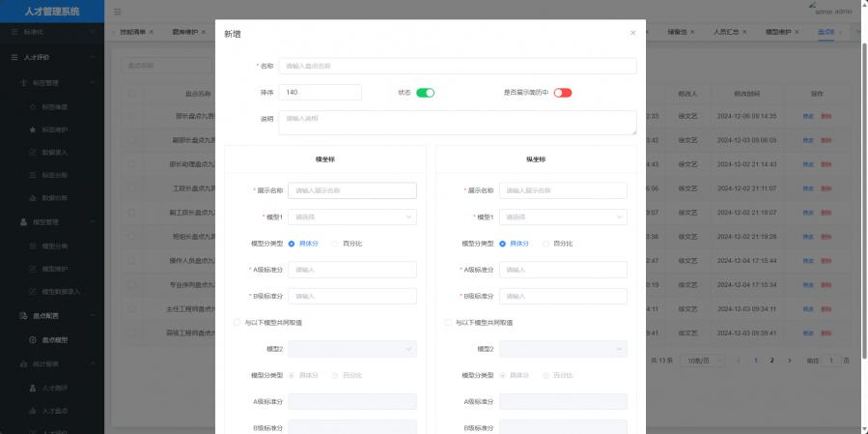Check 与以下模型共同取值 in 横坐标 panel
The image size is (868, 434).
click(237, 322)
